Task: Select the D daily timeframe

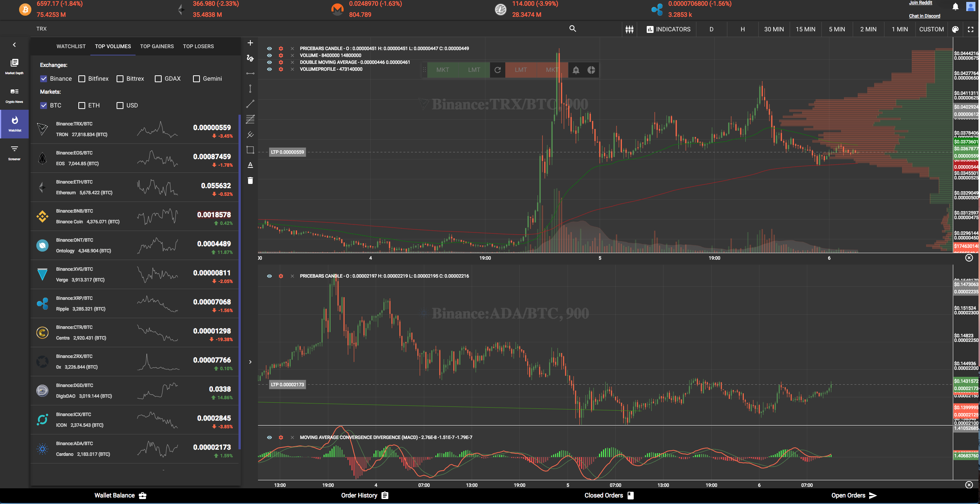Action: [711, 29]
